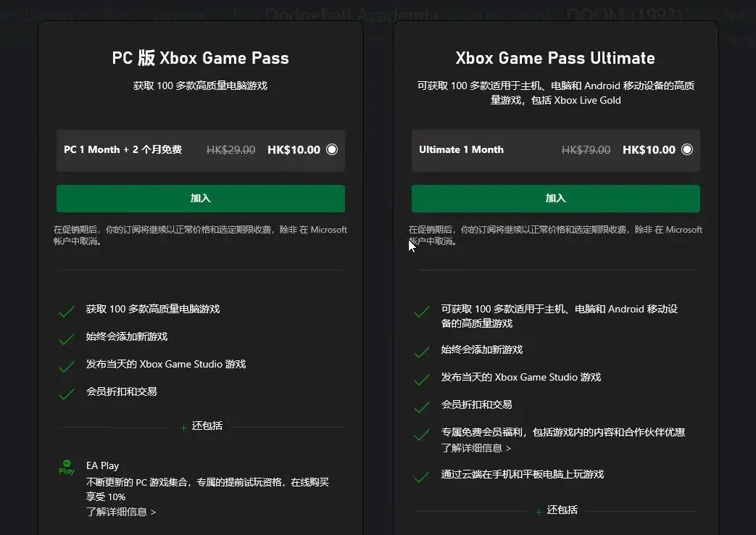The width and height of the screenshot is (756, 535).
Task: Click checkmark beside 通过云端在手机和平板电脑上玩游戏
Action: coord(421,474)
